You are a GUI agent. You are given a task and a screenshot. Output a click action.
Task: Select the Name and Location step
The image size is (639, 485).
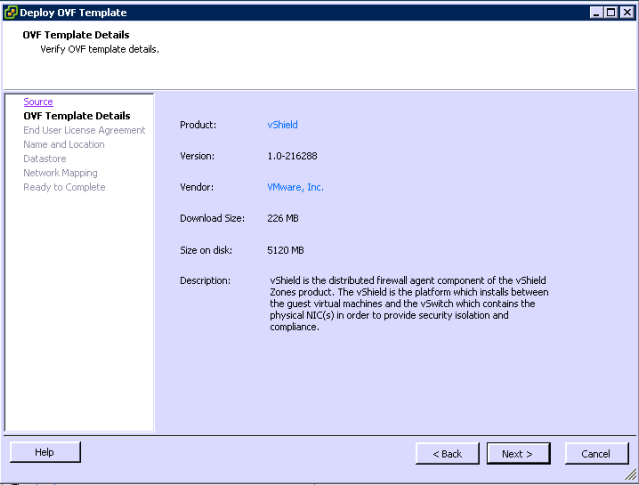point(64,144)
